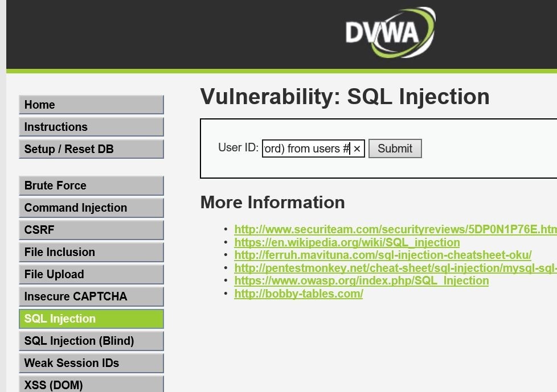
Task: Open the XSS (DOM) page
Action: tap(91, 385)
